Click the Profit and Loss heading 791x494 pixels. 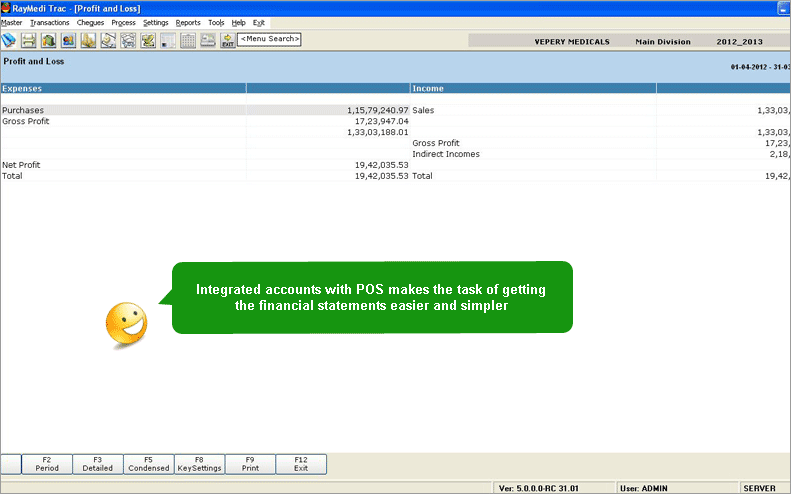(x=34, y=62)
